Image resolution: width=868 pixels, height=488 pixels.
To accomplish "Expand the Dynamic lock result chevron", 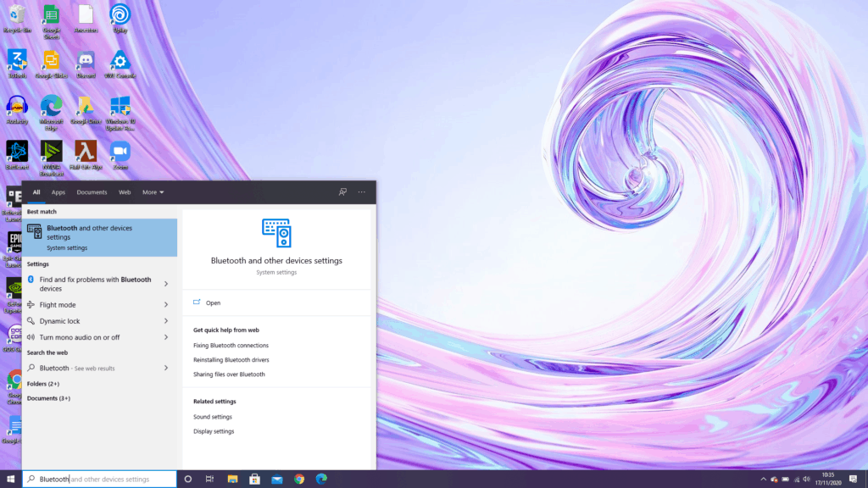I will pyautogui.click(x=166, y=321).
